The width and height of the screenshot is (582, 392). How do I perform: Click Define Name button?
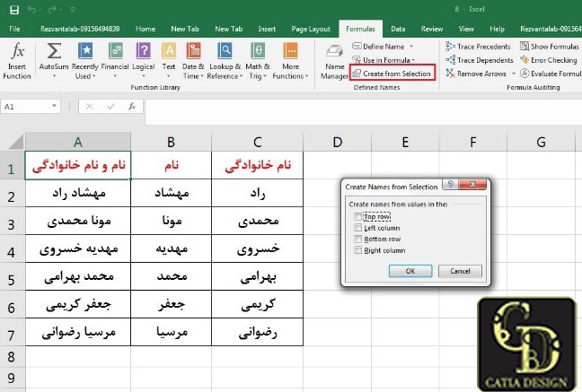pos(379,47)
